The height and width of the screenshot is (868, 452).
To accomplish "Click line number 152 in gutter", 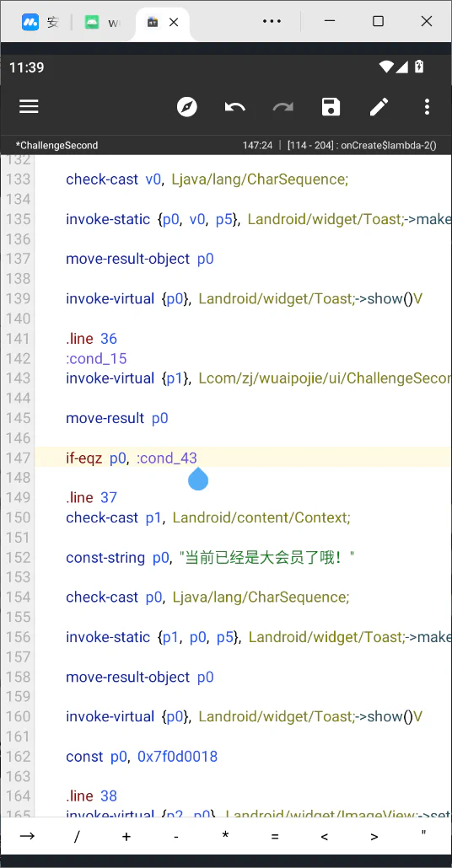I will click(19, 557).
